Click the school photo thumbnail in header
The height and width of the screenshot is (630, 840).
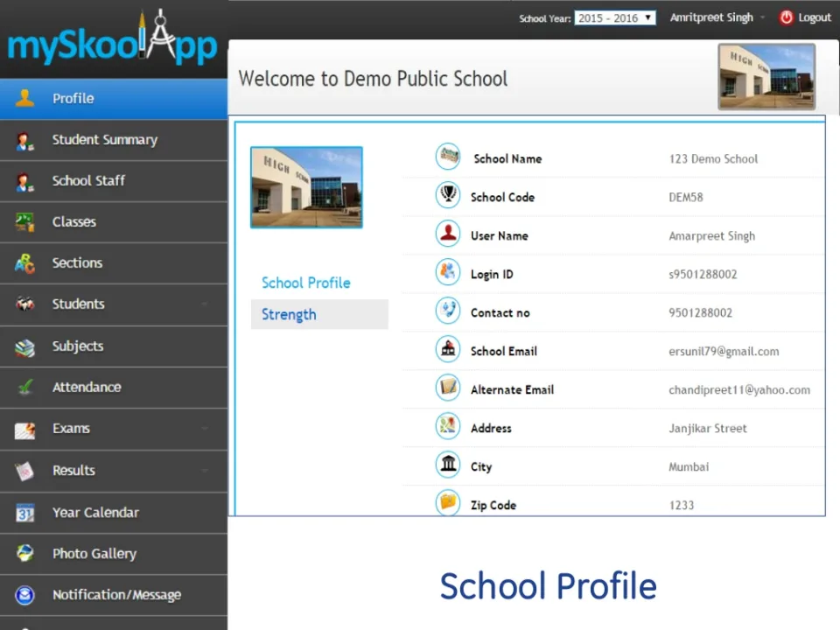[x=766, y=77]
